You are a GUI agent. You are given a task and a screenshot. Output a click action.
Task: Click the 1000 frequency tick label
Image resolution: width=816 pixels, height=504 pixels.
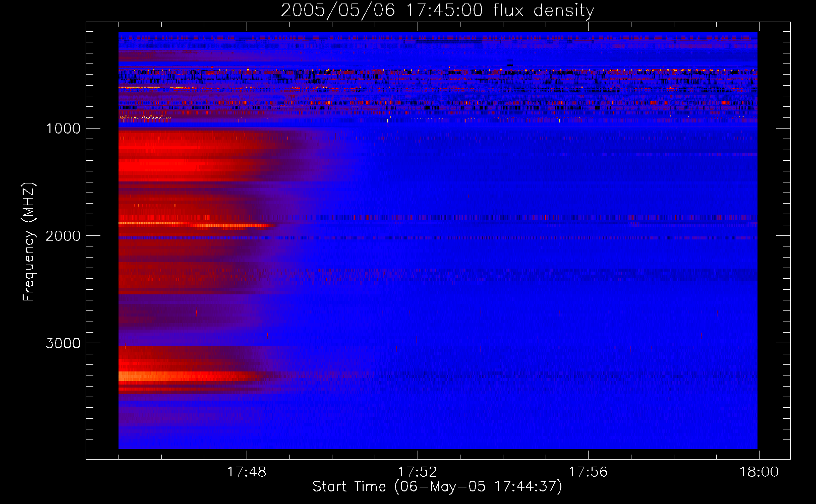[x=64, y=129]
